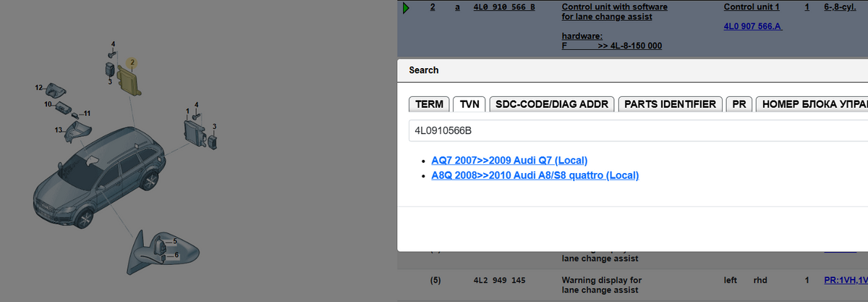Click part number 4L2 949 145
Screen dimensions: 868x302
click(x=501, y=280)
